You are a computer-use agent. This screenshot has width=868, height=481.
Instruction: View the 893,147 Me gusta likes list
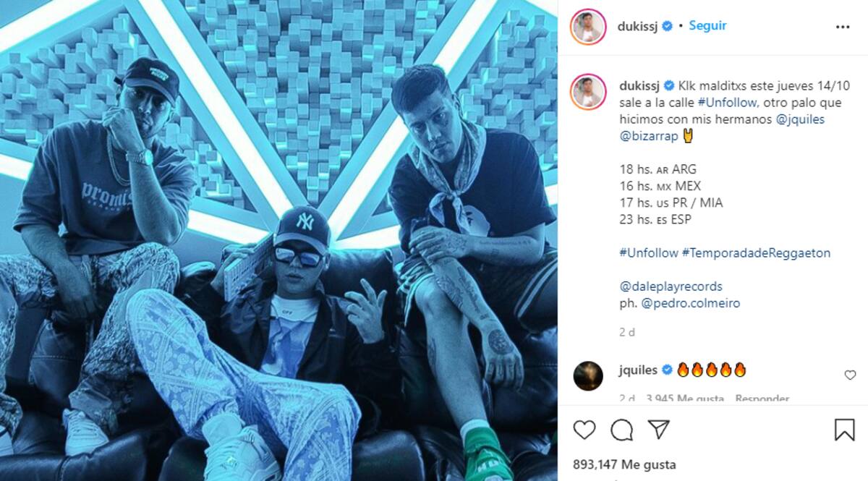point(624,464)
